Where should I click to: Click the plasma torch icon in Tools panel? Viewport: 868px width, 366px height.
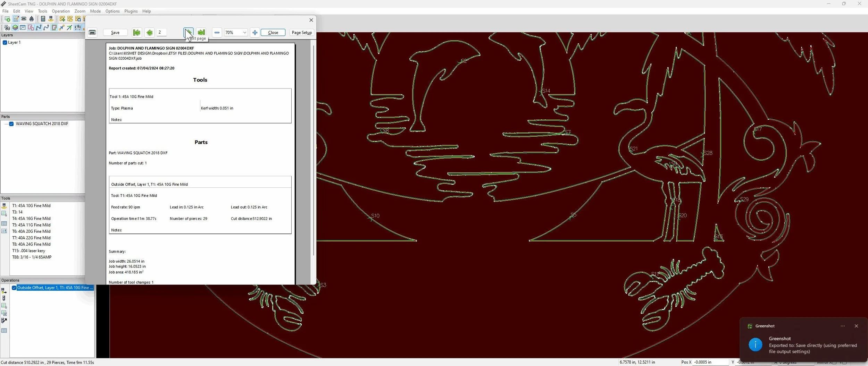click(x=4, y=206)
